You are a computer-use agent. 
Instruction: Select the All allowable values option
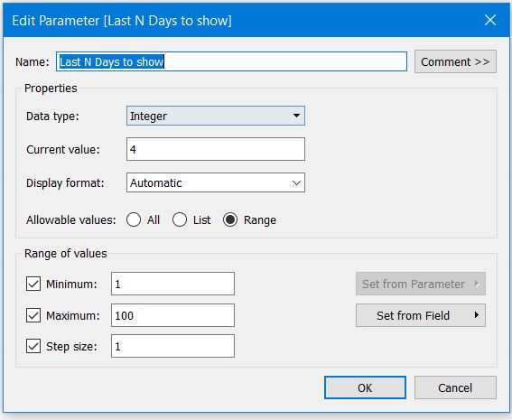134,219
